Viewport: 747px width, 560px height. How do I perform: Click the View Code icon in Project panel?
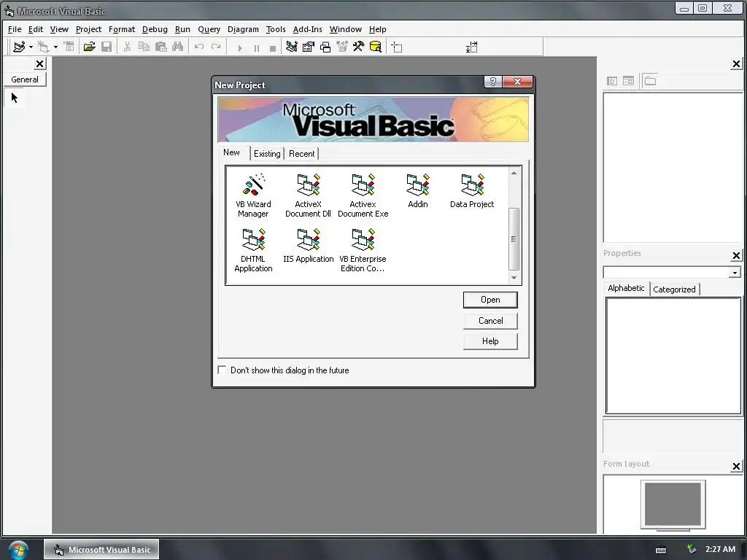612,81
